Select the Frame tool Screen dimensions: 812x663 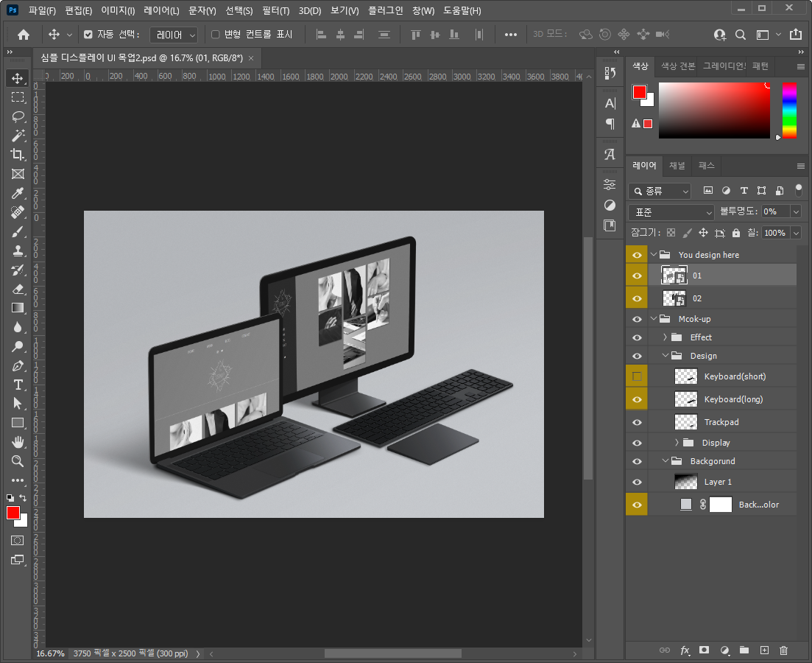18,174
